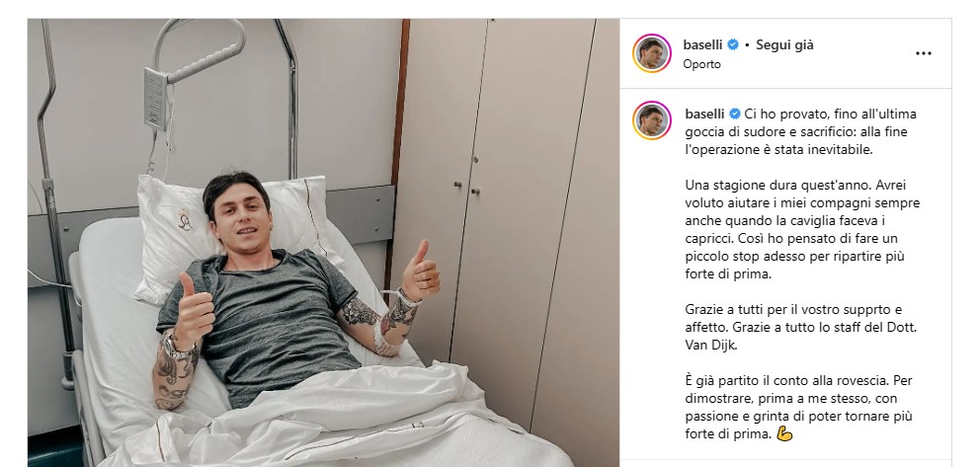Screen dimensions: 980x467
Task: Click the profile avatar in the post header
Action: tap(652, 53)
